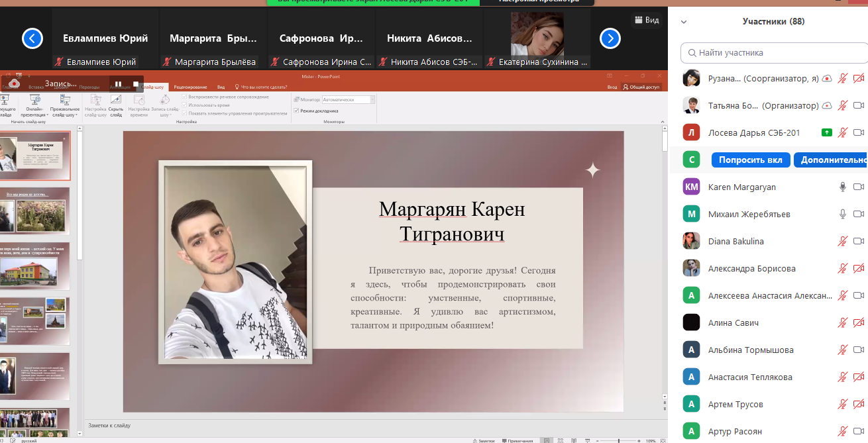868x443 pixels.
Task: Click the zoom slider in status bar
Action: [x=619, y=440]
